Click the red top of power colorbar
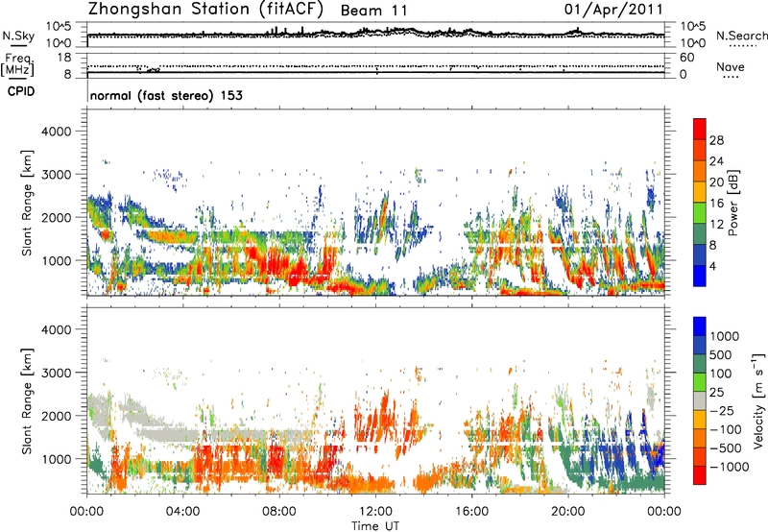 pyautogui.click(x=700, y=129)
